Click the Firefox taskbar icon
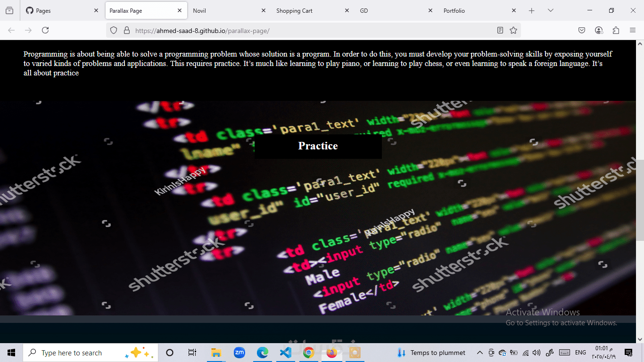This screenshot has width=644, height=362. (x=332, y=353)
